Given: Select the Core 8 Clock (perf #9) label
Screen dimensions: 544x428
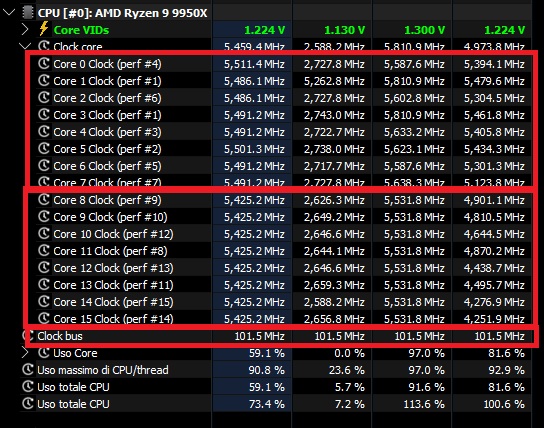Looking at the screenshot, I should [x=107, y=200].
